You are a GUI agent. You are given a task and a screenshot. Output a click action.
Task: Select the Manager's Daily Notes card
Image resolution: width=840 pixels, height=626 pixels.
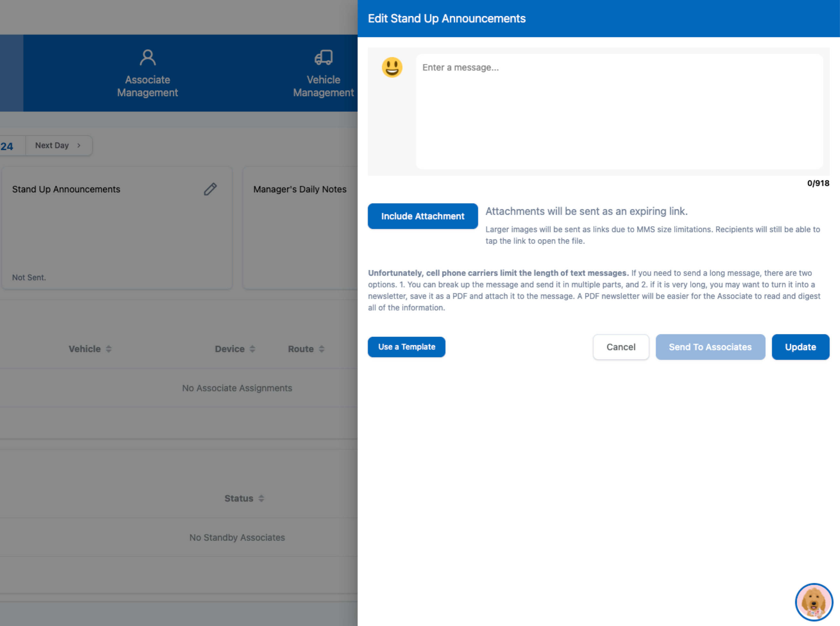(300, 227)
